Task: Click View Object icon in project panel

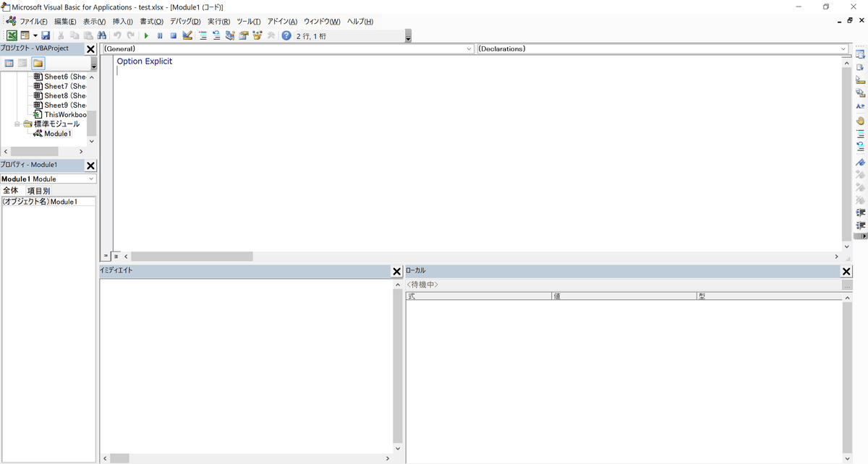Action: tap(23, 64)
